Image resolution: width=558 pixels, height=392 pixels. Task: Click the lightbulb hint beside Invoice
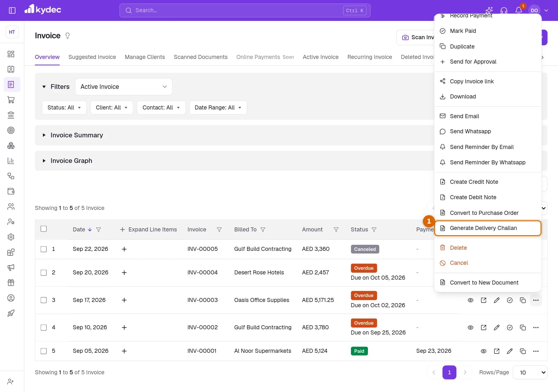(x=67, y=36)
